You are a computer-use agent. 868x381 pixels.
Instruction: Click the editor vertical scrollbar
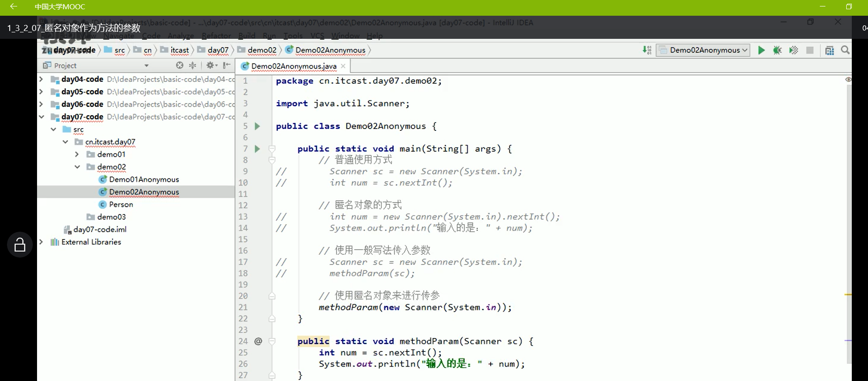[849, 224]
